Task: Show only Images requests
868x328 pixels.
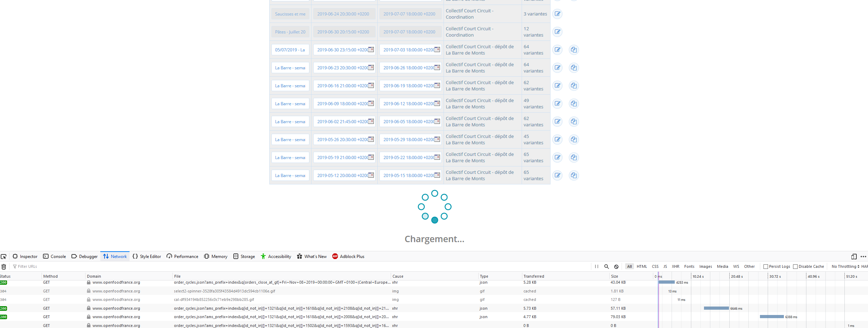Action: tap(705, 266)
